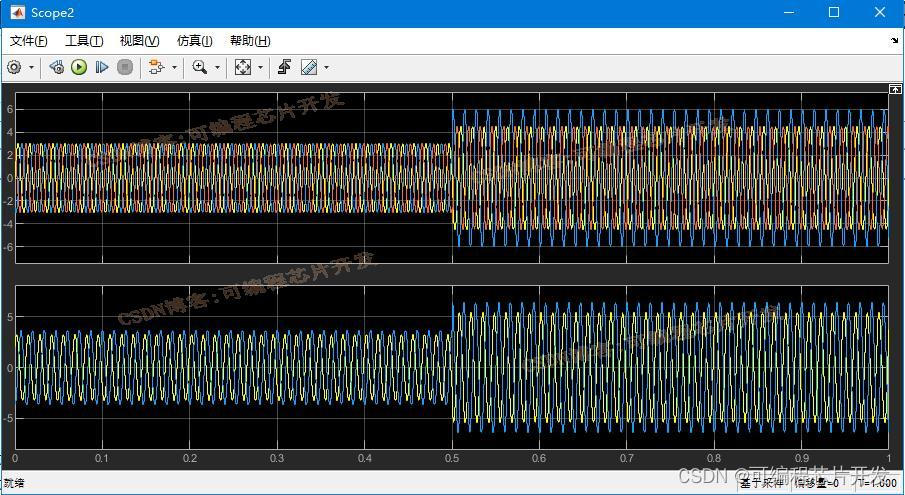
Task: Click the dock scope arrow in menu bar
Action: [894, 41]
